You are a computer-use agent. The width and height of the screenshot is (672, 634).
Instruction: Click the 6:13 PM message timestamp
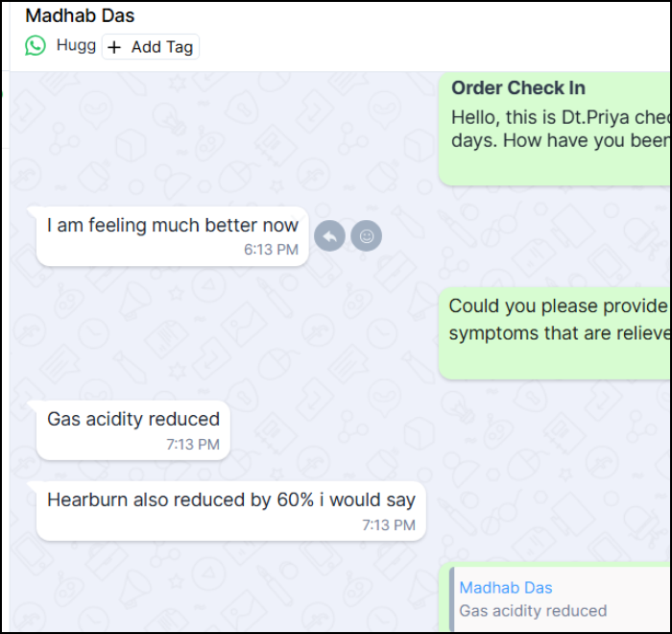[x=272, y=249]
